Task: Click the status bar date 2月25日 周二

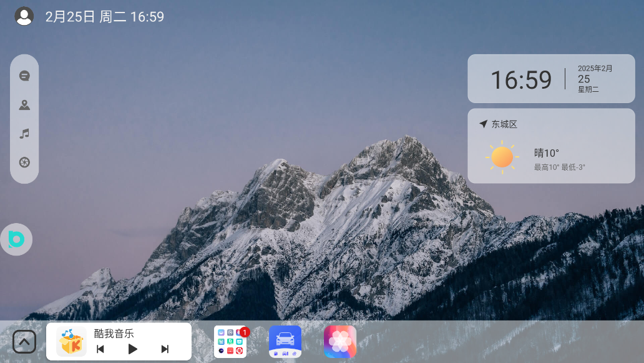Action: [x=86, y=16]
